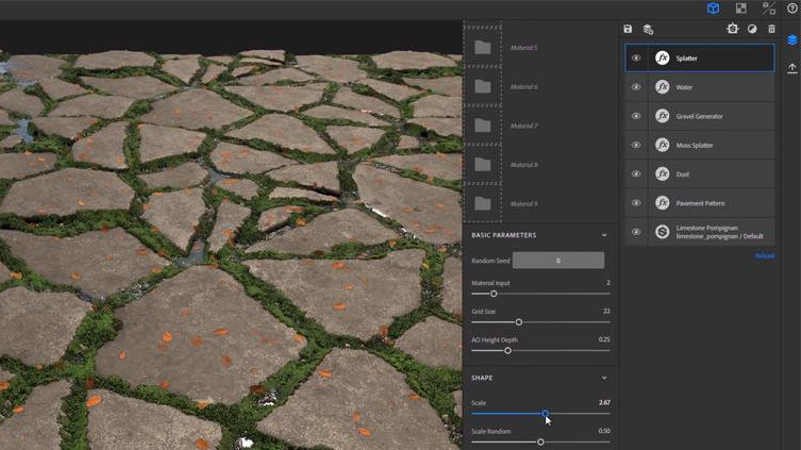Click the Scale Random value 0.50

click(604, 431)
